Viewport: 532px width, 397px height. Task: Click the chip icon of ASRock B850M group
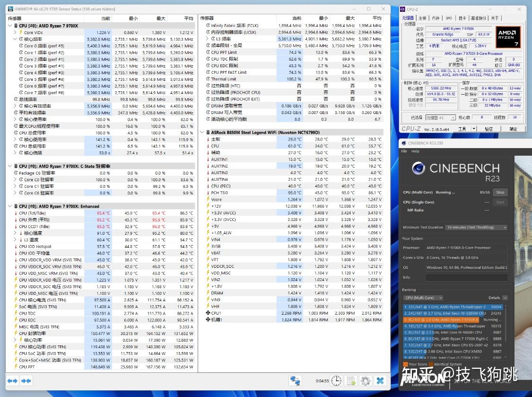208,132
